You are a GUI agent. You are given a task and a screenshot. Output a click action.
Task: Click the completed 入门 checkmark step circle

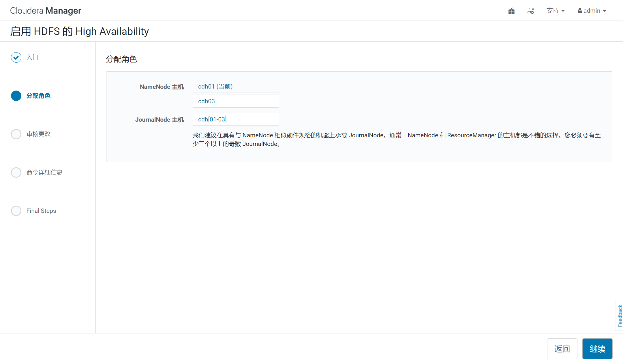(16, 57)
